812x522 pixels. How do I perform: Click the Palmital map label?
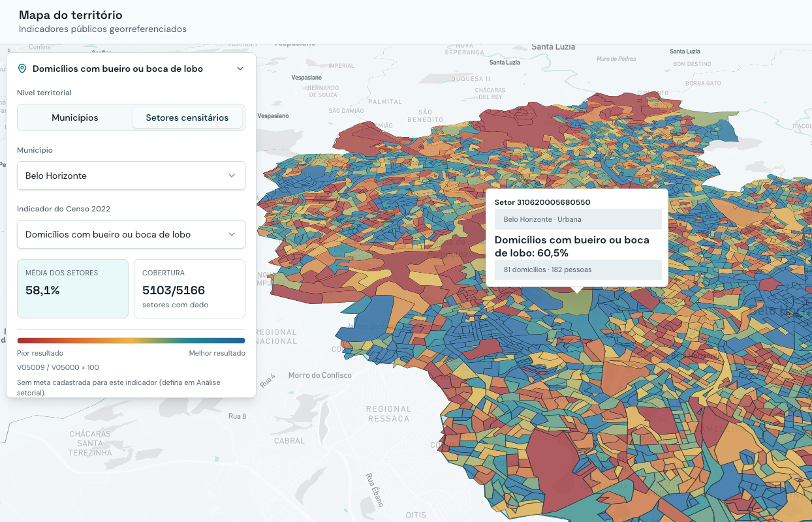[386, 102]
